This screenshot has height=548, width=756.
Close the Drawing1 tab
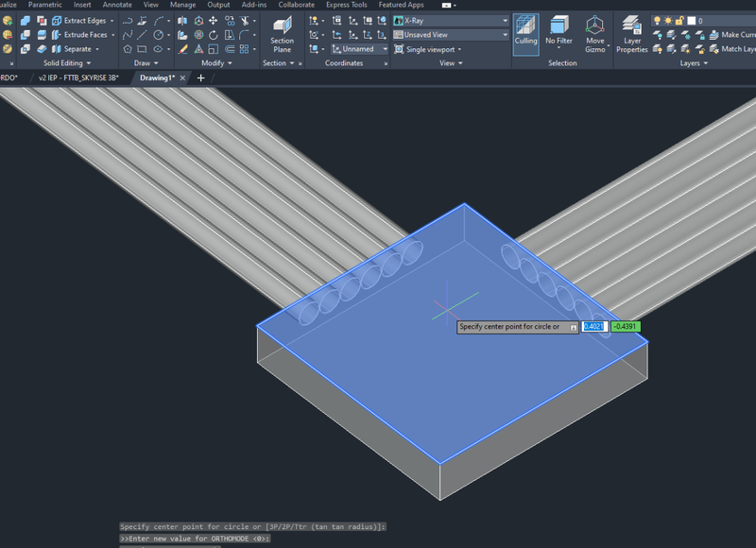[183, 77]
